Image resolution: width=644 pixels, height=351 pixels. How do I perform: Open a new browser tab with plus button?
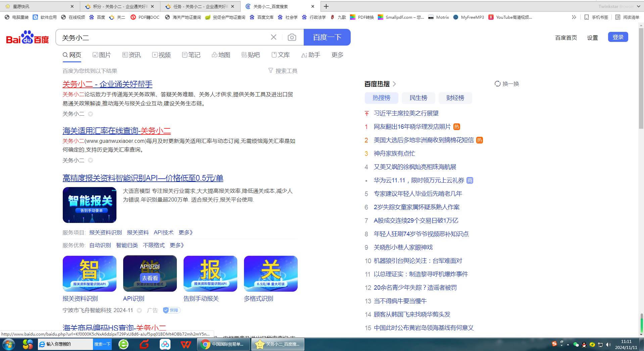(326, 6)
